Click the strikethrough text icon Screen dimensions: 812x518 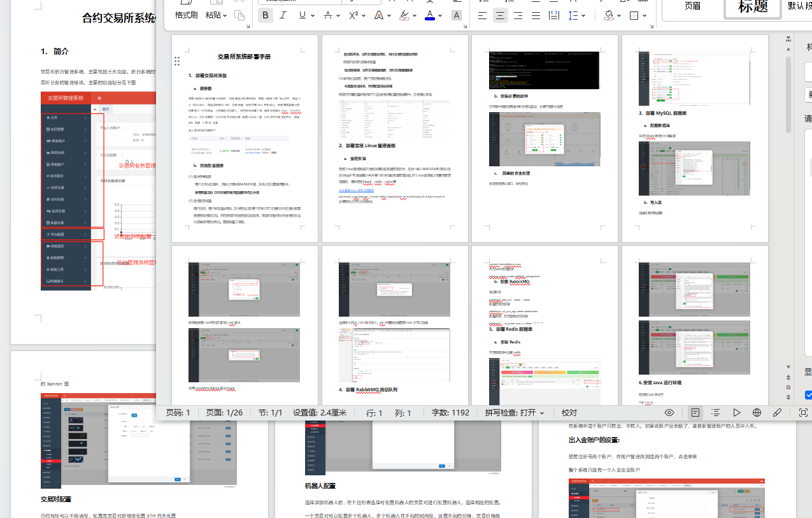tap(328, 15)
